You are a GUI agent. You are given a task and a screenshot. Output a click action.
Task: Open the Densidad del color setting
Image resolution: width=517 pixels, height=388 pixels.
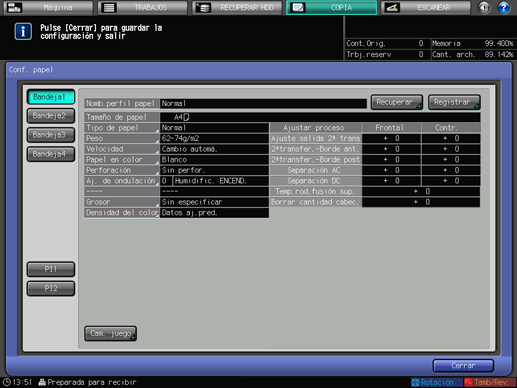122,213
